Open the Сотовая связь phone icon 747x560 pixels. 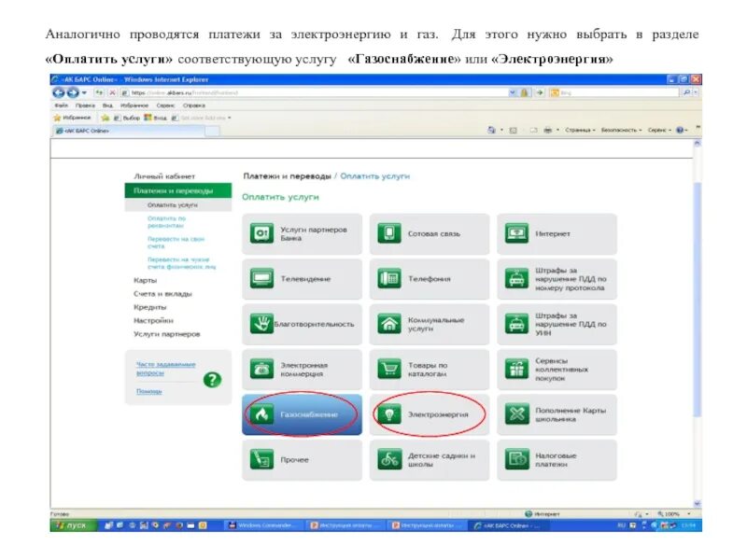389,234
